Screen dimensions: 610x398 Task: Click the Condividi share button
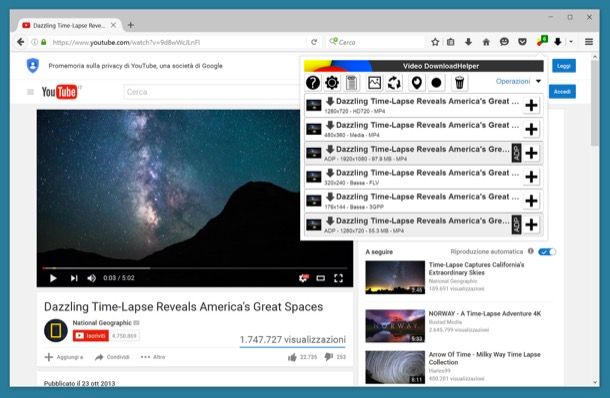tap(112, 357)
